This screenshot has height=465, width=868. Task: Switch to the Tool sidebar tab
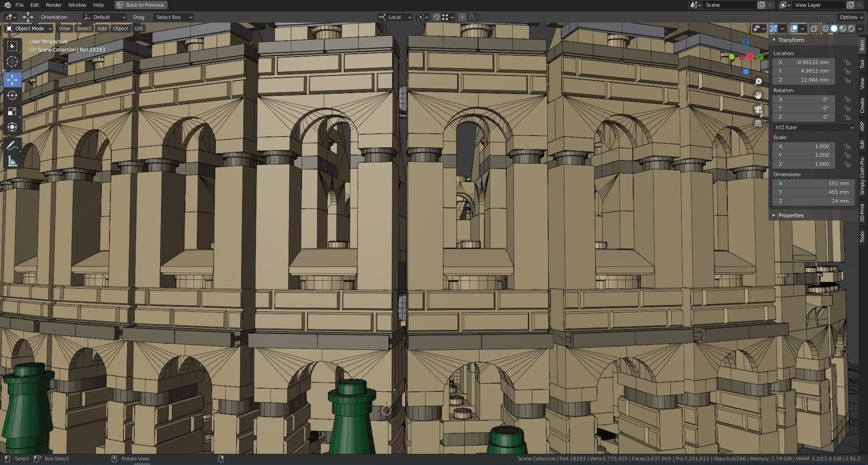point(863,64)
